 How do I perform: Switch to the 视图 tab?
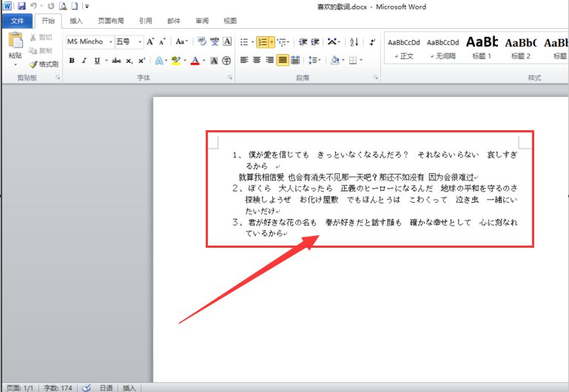point(230,21)
